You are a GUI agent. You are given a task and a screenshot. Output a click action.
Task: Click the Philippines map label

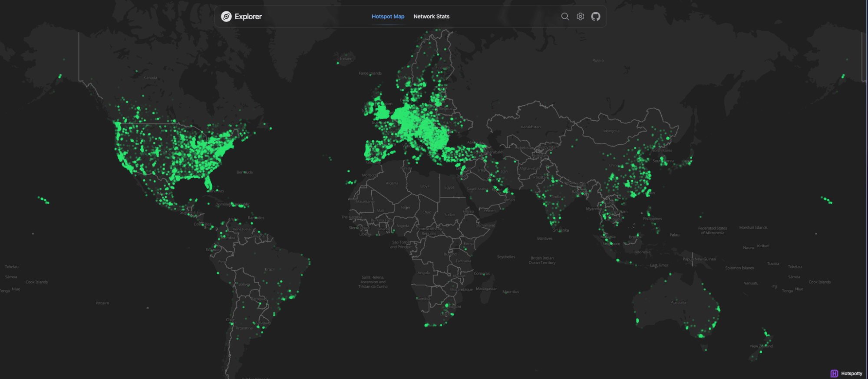653,219
